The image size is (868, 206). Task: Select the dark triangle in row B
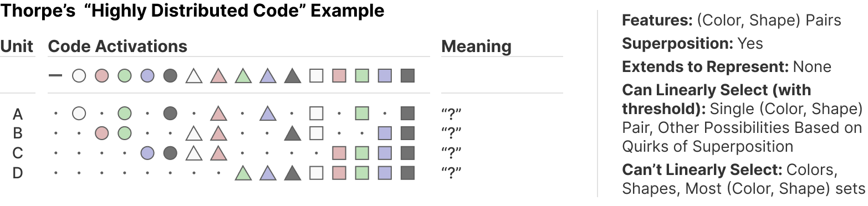click(x=292, y=133)
